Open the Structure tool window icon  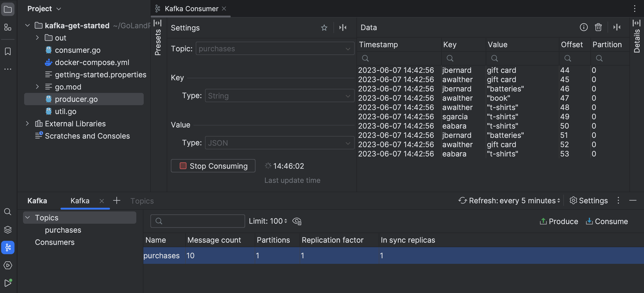(x=8, y=27)
